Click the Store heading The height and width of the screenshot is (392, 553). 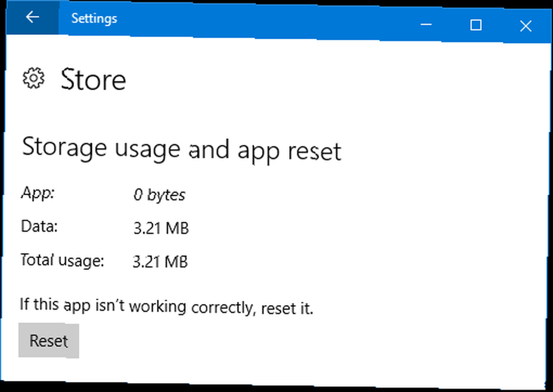pyautogui.click(x=93, y=80)
